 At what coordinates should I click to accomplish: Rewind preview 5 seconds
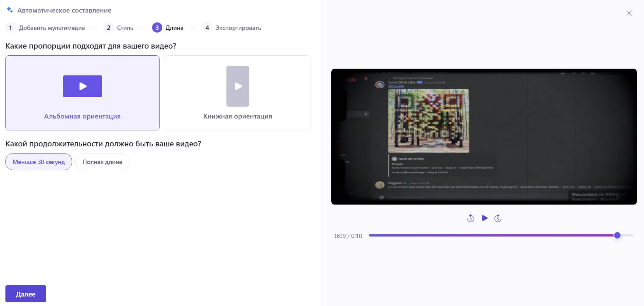tap(471, 218)
